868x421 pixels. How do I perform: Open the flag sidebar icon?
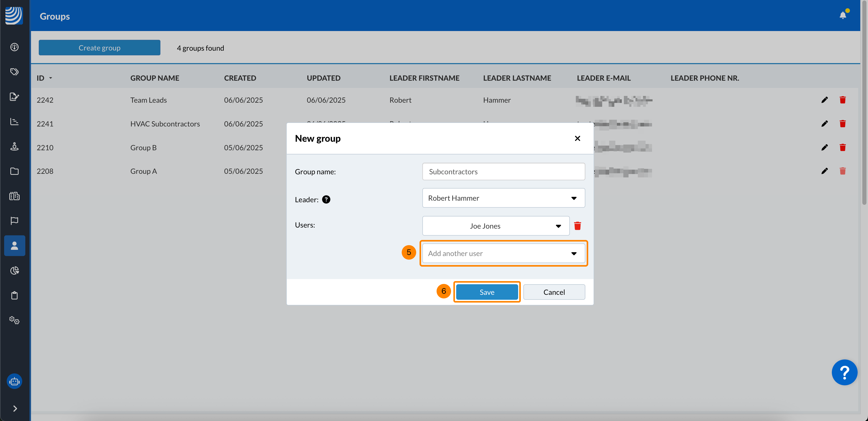[x=14, y=221]
